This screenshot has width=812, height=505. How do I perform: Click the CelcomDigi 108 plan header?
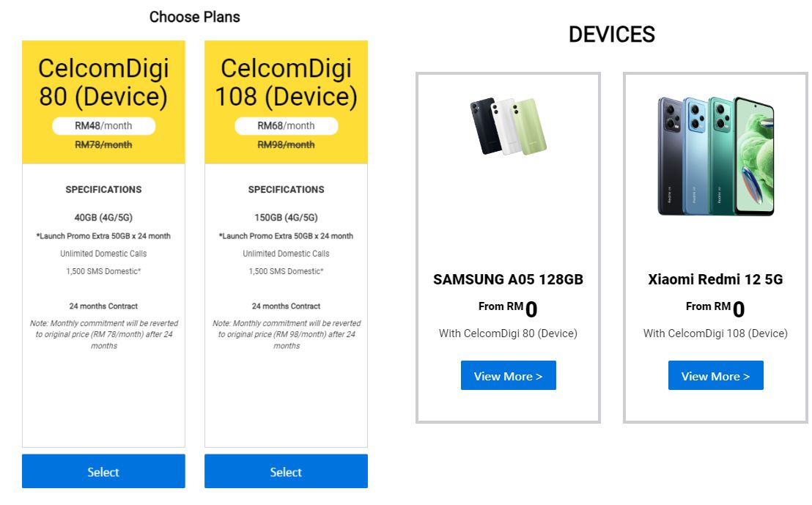click(x=285, y=82)
